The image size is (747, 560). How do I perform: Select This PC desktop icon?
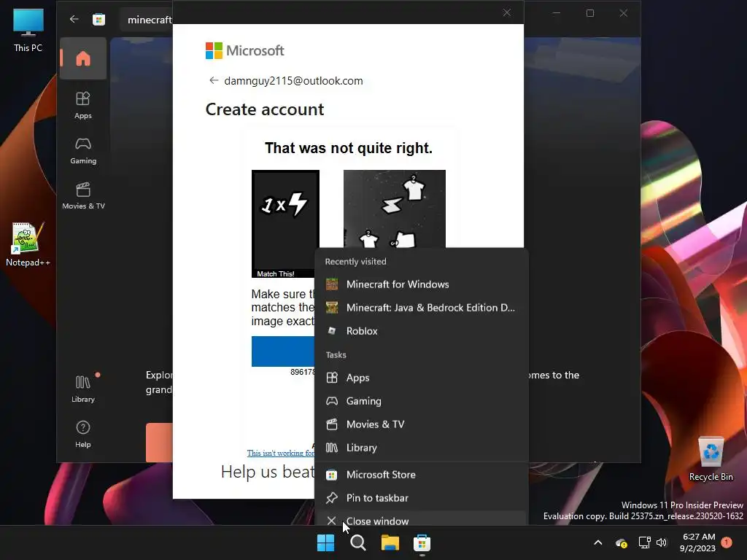tap(28, 31)
